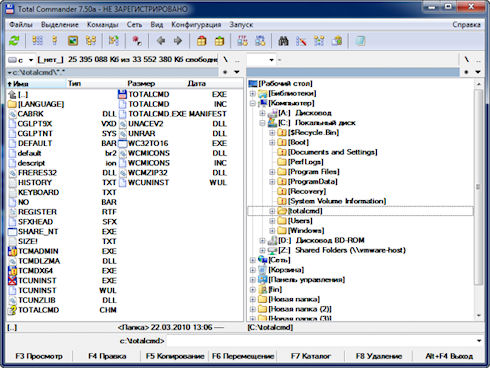Click the red ball toolbar icon
490x368 pixels.
(x=137, y=41)
